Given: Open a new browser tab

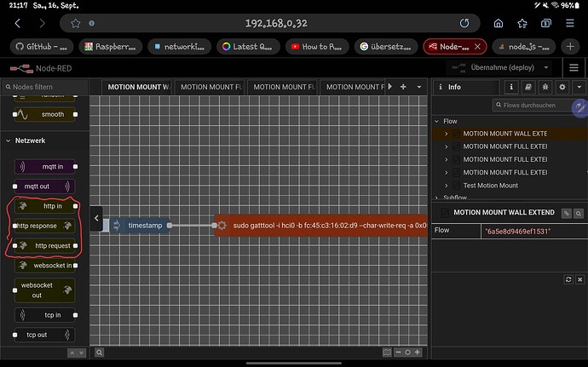Looking at the screenshot, I should 570,47.
